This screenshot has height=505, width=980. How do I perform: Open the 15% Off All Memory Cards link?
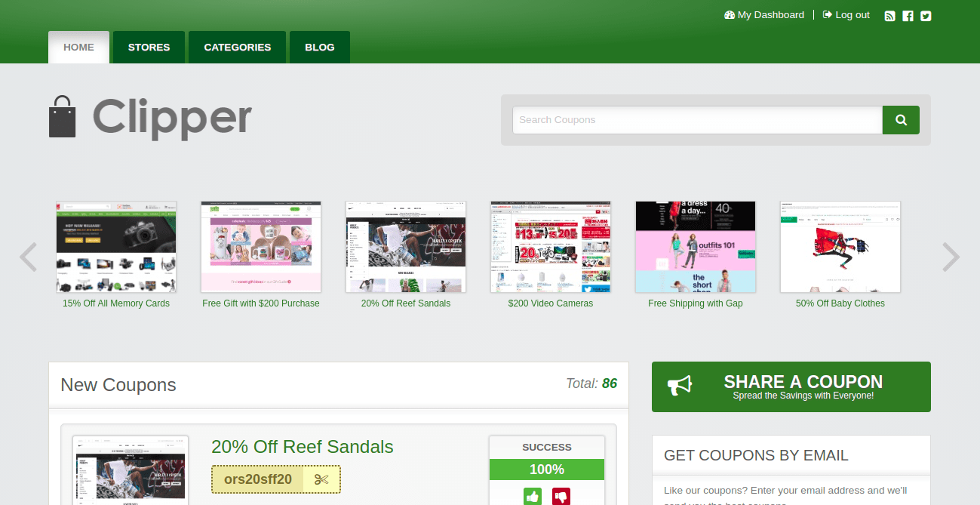coord(116,303)
